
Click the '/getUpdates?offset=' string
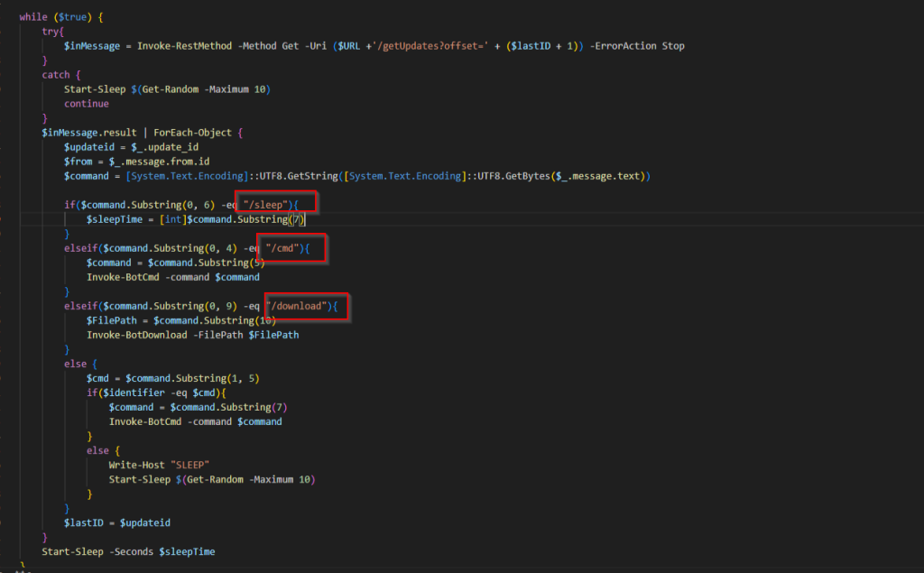click(x=430, y=46)
